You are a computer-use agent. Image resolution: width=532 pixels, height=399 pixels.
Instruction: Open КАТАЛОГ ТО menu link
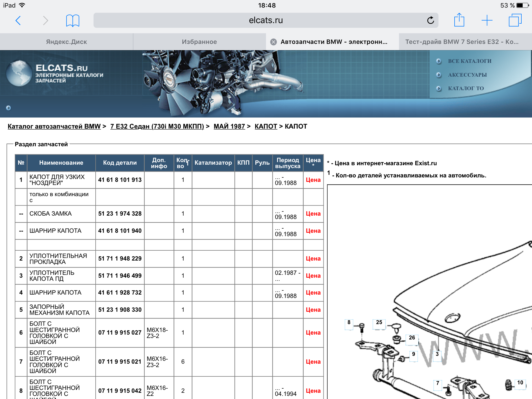point(466,88)
